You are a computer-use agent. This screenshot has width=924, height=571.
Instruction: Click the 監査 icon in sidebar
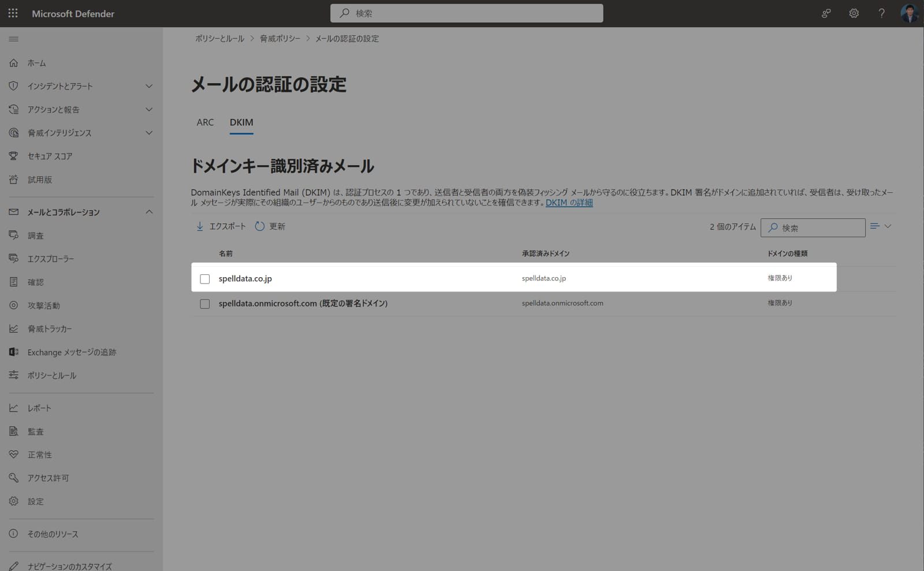pyautogui.click(x=13, y=431)
